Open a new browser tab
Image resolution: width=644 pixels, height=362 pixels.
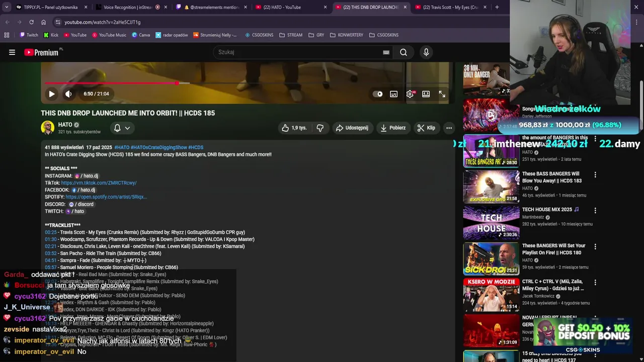497,7
